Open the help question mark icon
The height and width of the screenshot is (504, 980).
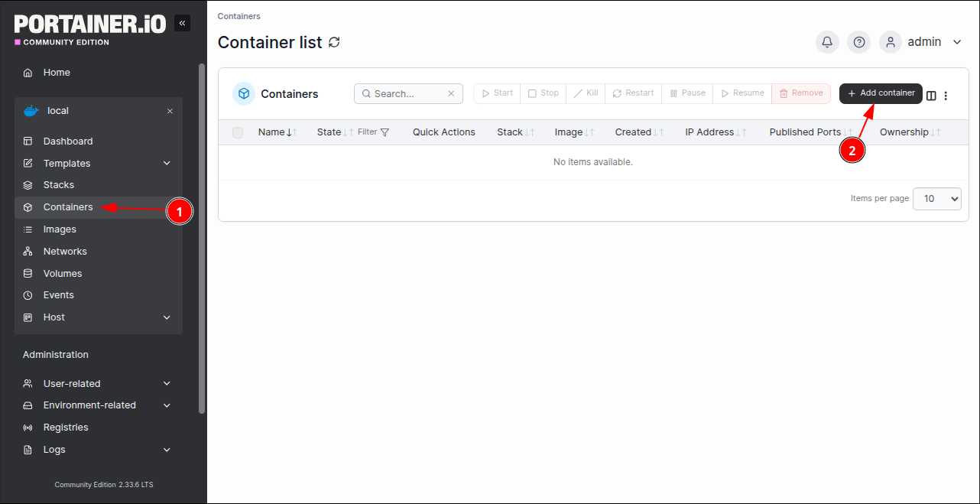pyautogui.click(x=859, y=42)
